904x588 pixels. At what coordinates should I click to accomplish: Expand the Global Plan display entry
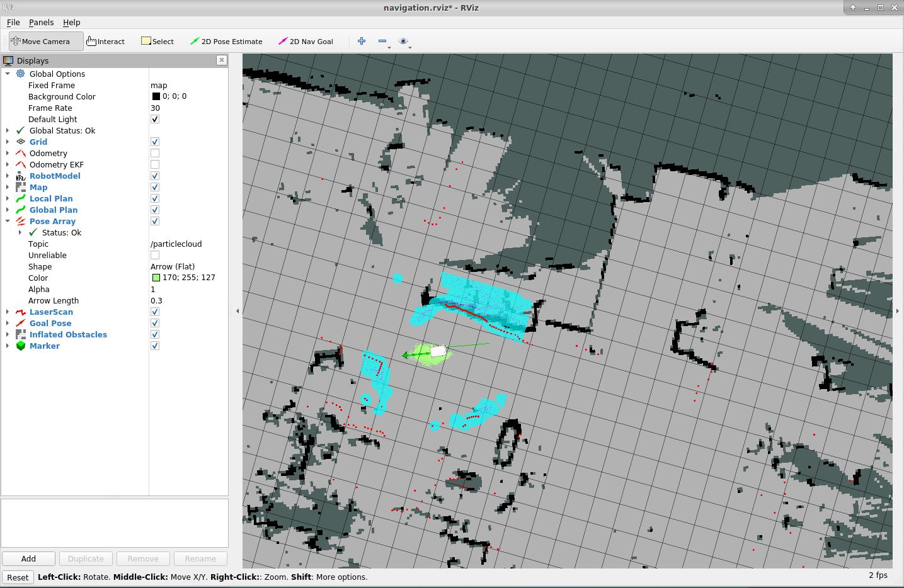(x=6, y=210)
